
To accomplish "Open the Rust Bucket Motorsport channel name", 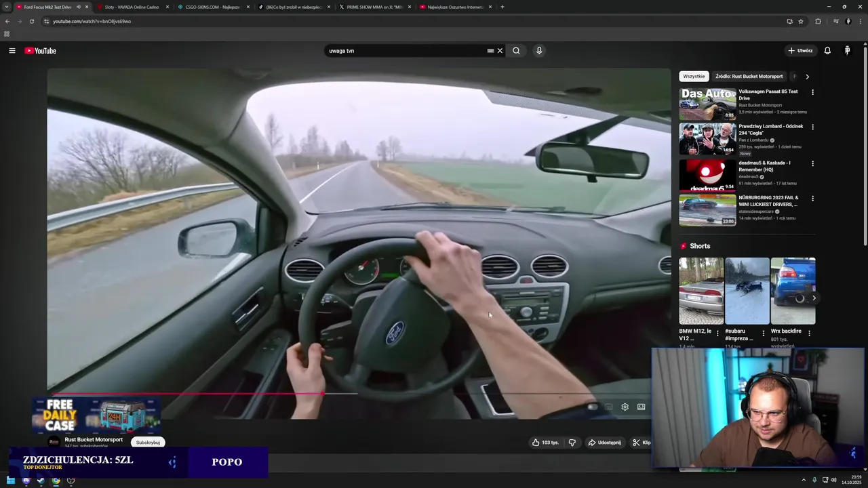I will point(94,440).
